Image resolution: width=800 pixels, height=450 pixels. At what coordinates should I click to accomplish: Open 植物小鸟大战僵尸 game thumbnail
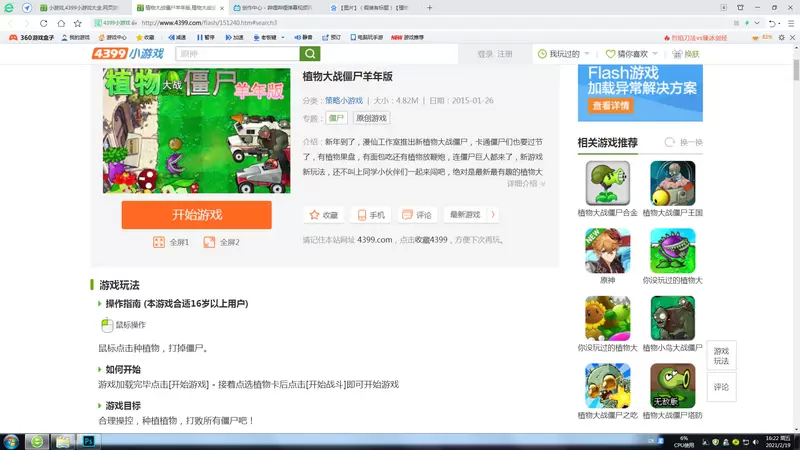click(x=672, y=318)
